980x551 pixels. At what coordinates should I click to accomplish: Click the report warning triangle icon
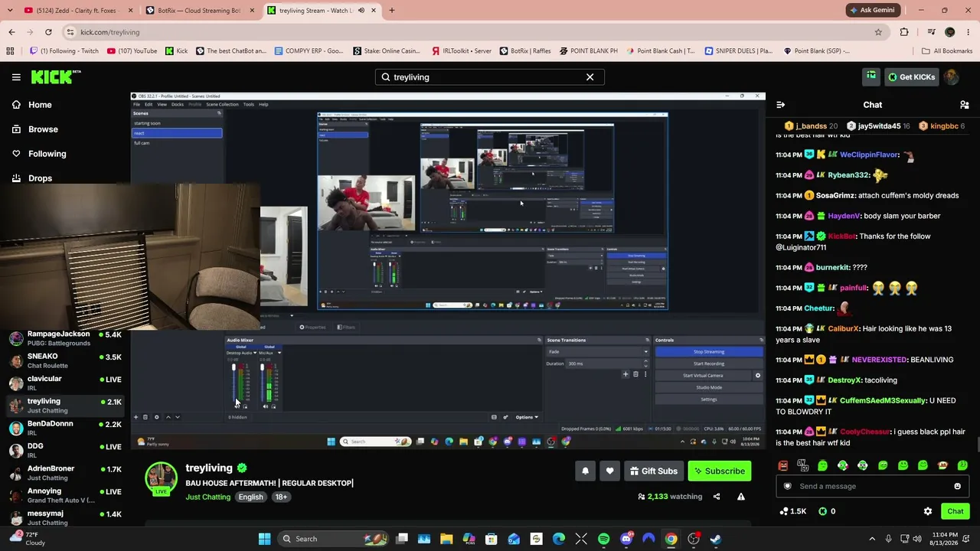coord(740,497)
